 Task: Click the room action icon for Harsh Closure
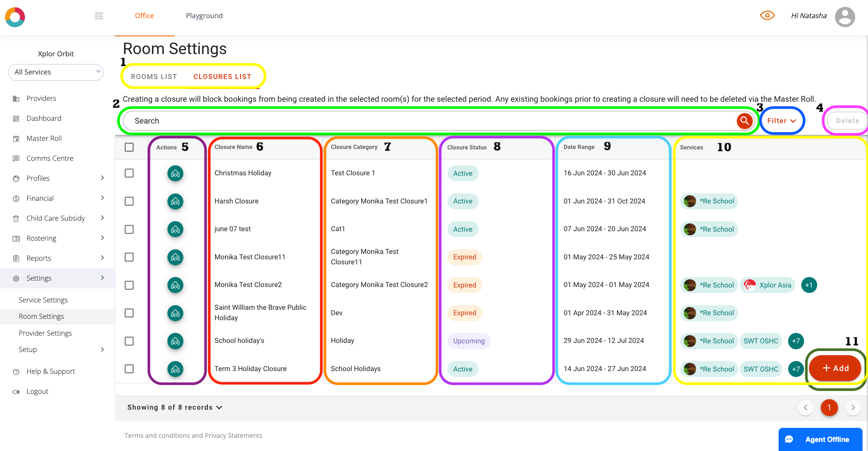coord(175,201)
